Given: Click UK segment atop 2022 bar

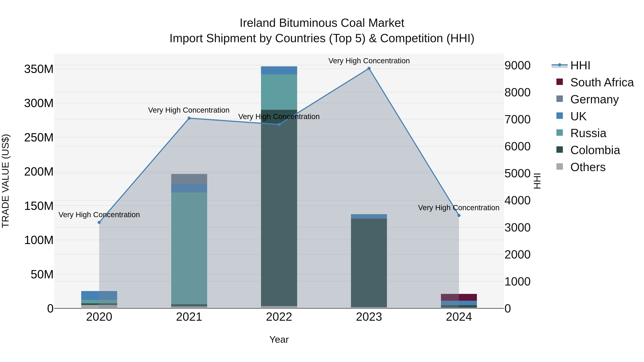Looking at the screenshot, I should pos(279,70).
